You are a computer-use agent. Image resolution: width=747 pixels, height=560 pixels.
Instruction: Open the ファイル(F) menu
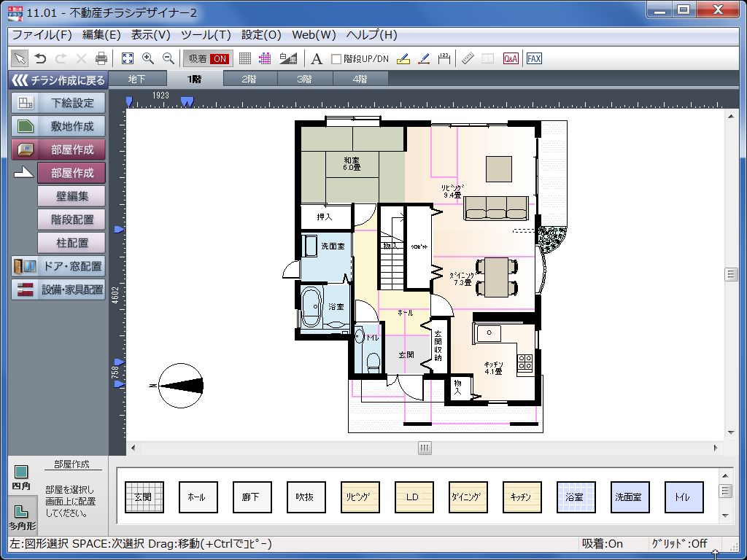42,35
